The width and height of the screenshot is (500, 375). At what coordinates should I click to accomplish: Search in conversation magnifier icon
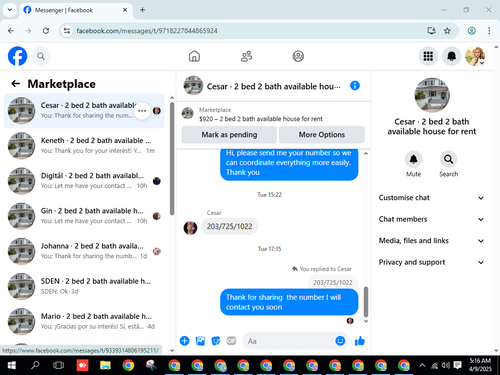pos(448,159)
